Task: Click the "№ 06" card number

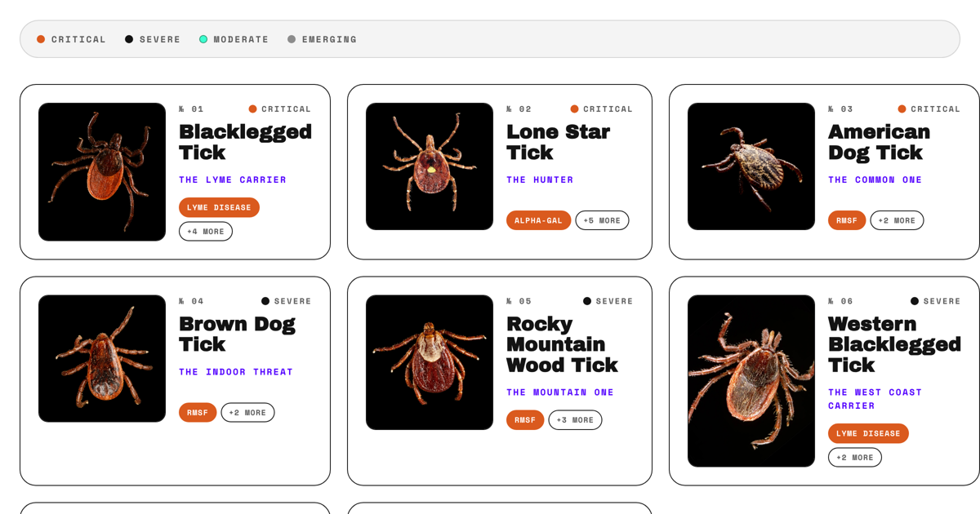Action: (x=840, y=301)
